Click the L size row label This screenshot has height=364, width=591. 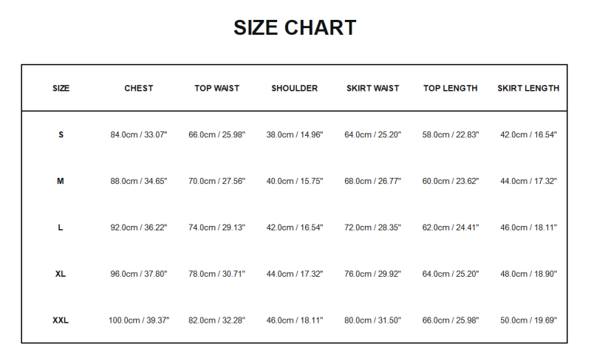click(x=61, y=227)
